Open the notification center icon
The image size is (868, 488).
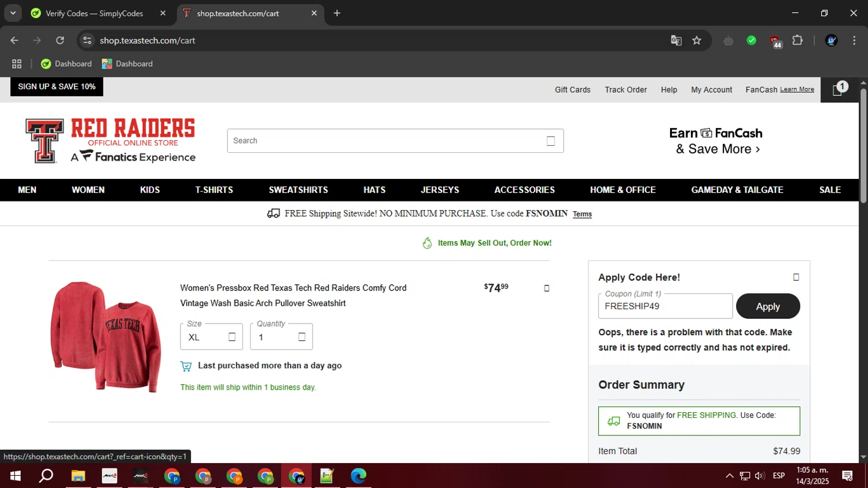(x=848, y=476)
